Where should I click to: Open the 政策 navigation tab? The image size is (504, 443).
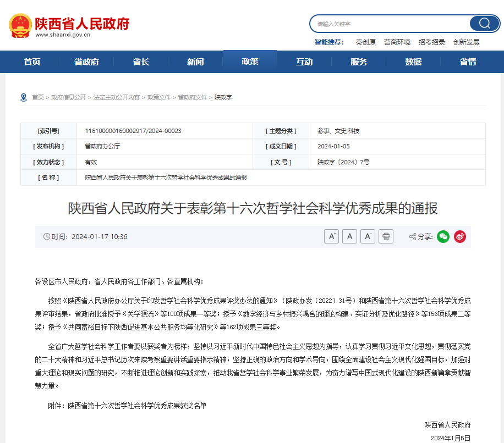click(250, 62)
